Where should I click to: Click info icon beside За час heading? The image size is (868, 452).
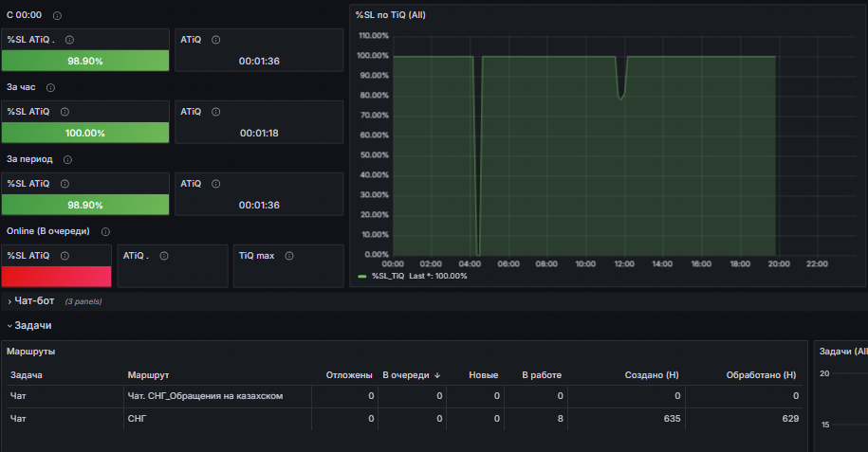(50, 87)
